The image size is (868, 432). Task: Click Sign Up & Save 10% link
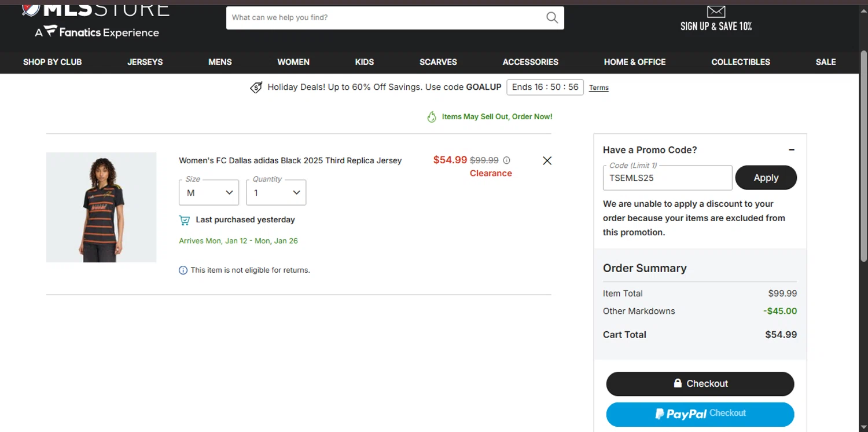[x=716, y=26]
